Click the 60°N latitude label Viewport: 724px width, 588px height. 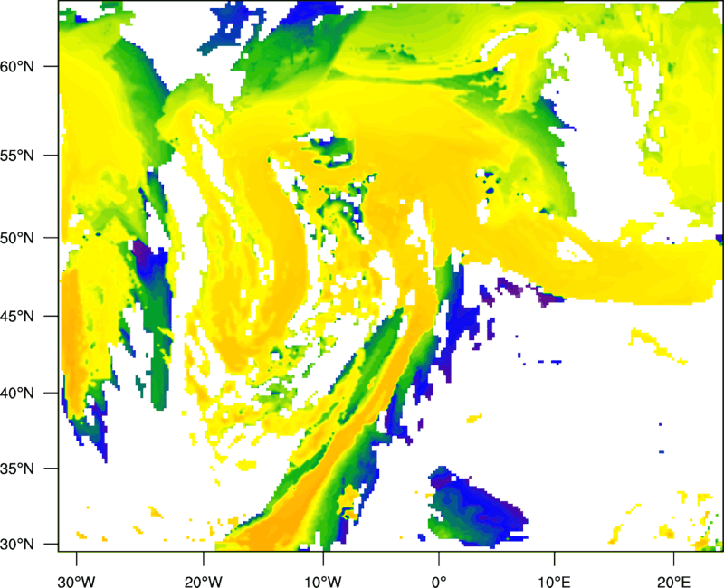pos(17,66)
